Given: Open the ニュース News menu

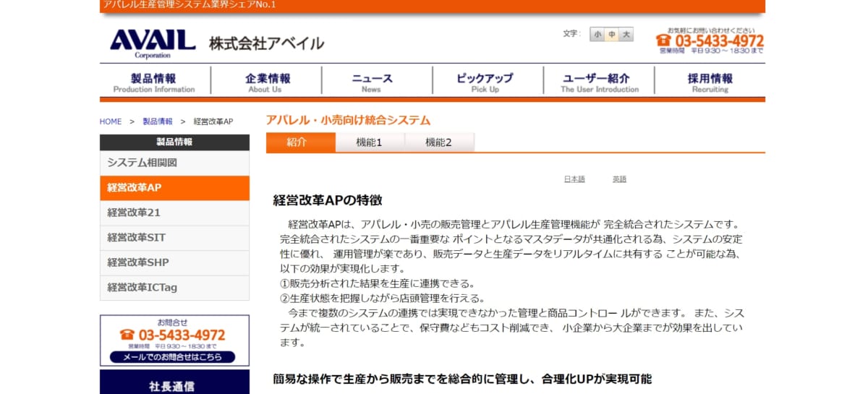Looking at the screenshot, I should (376, 82).
